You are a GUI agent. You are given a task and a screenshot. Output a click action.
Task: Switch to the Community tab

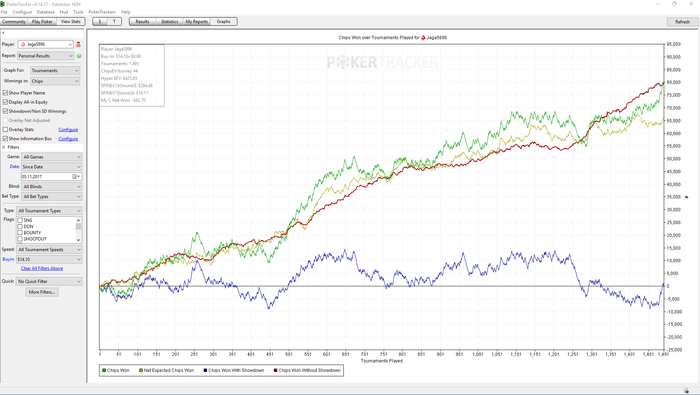click(x=14, y=21)
